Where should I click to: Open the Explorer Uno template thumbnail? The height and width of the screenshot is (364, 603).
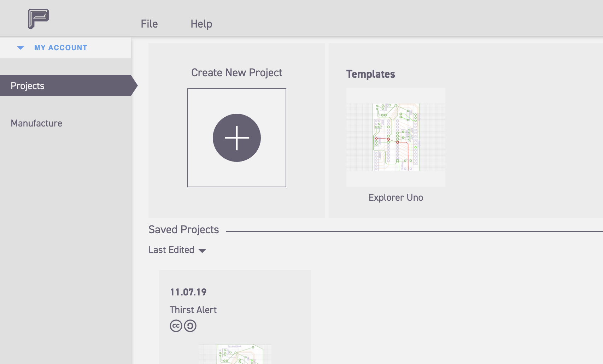(396, 137)
